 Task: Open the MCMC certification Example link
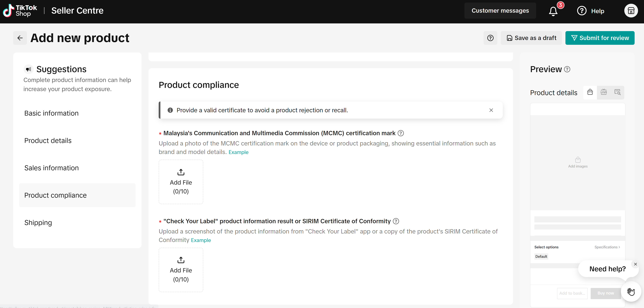pyautogui.click(x=238, y=152)
